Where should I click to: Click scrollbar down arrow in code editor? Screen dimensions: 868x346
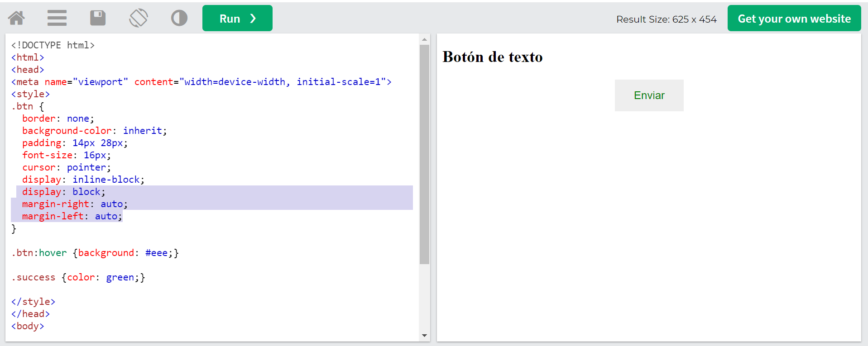point(424,335)
